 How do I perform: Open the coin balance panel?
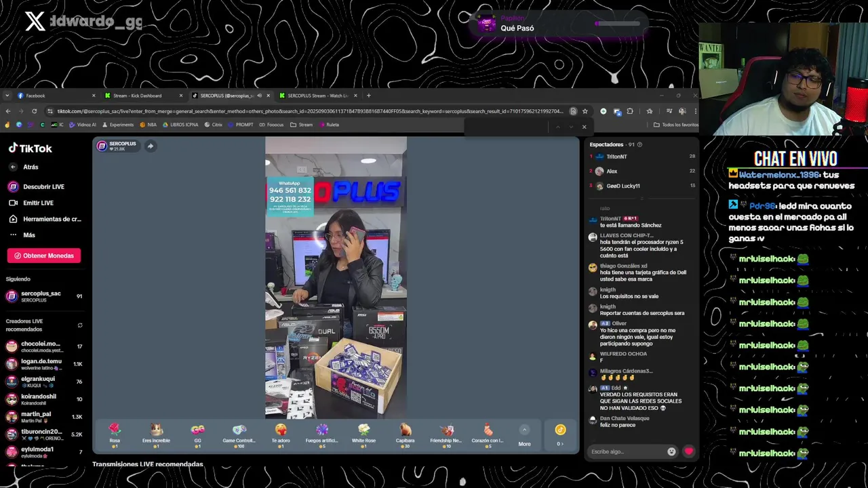pos(560,435)
